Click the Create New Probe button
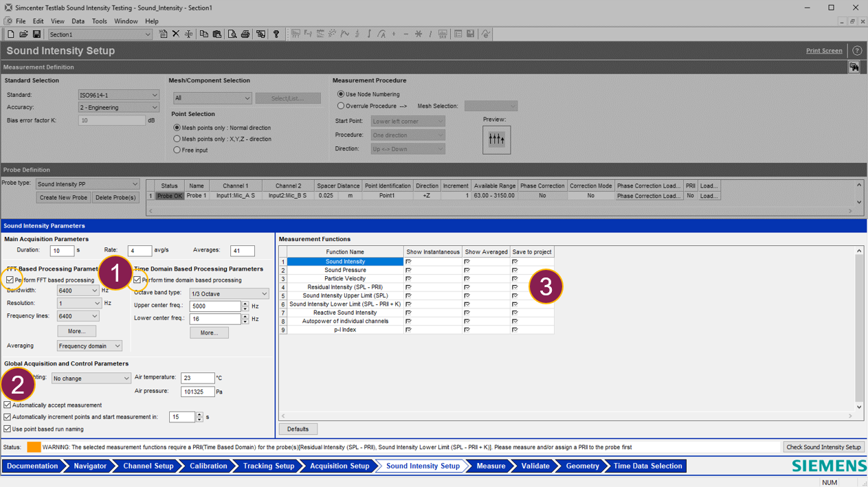Viewport: 868px width, 487px height. point(63,198)
